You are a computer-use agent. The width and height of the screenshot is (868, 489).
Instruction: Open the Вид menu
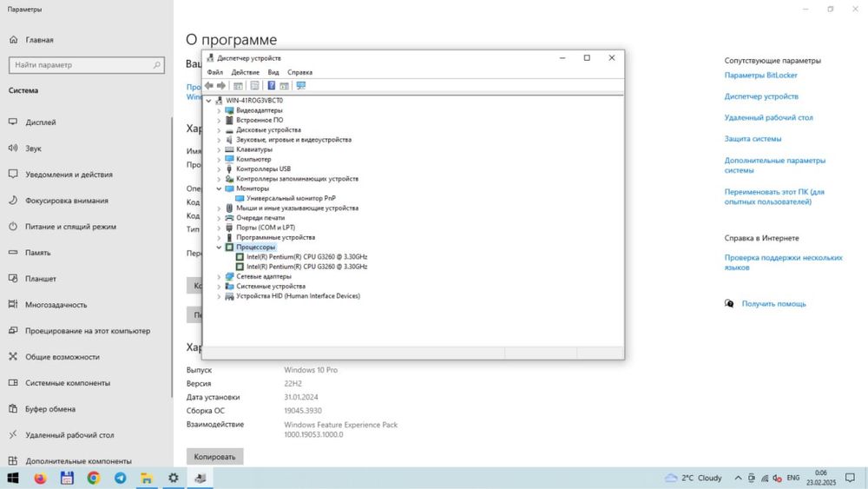coord(273,73)
